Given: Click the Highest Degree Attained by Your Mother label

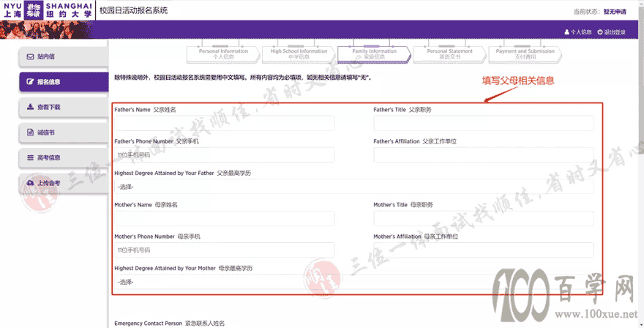Looking at the screenshot, I should coord(183,269).
